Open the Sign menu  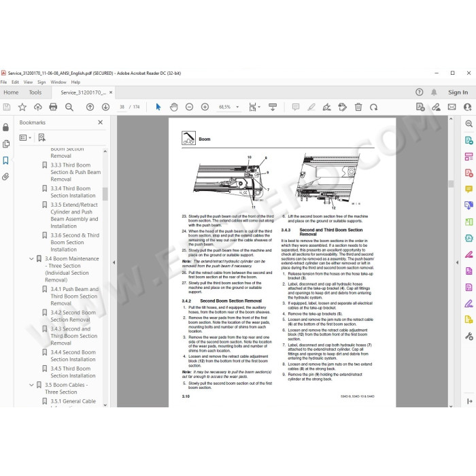(x=41, y=82)
